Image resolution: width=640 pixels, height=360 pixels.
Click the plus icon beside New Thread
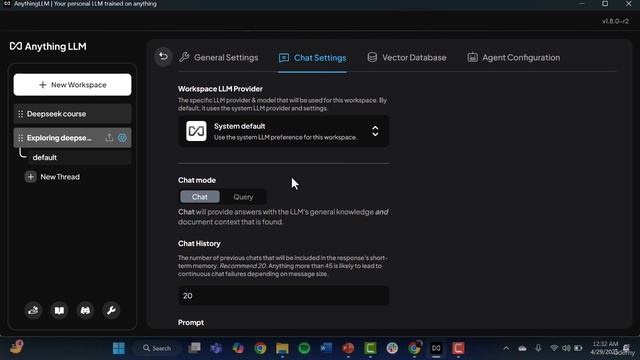point(31,177)
